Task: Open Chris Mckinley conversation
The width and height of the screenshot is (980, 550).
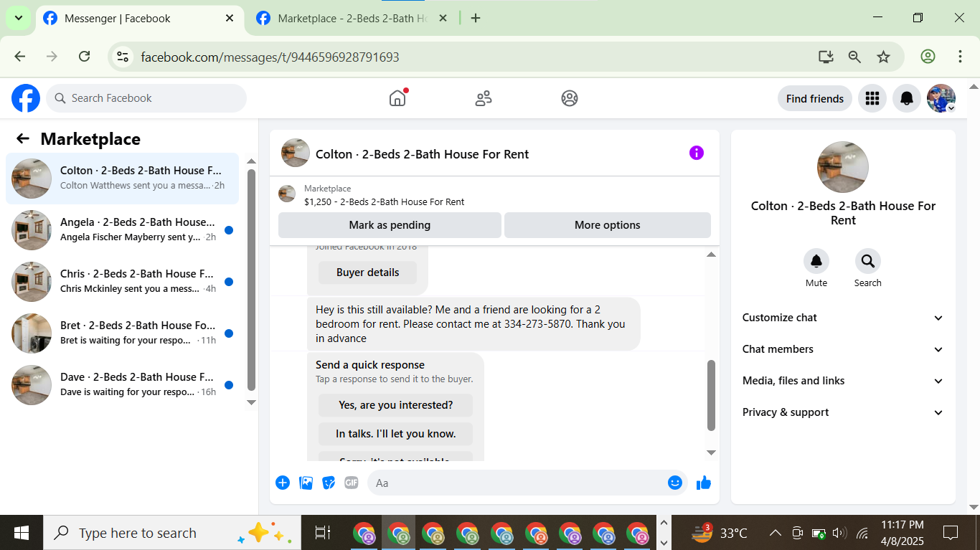Action: pos(122,282)
